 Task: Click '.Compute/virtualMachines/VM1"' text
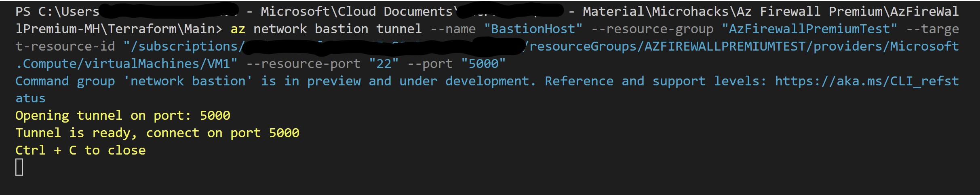[126, 64]
